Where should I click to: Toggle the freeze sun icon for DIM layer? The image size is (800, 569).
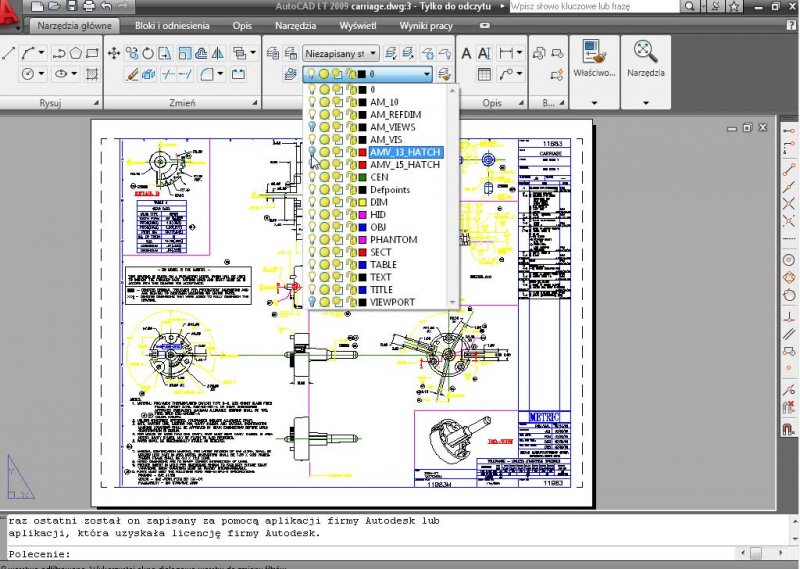[325, 202]
